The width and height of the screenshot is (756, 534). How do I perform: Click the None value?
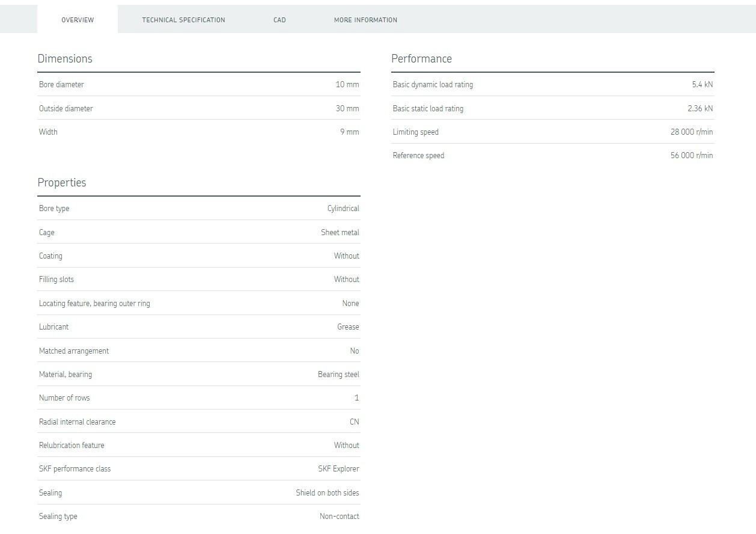tap(351, 303)
